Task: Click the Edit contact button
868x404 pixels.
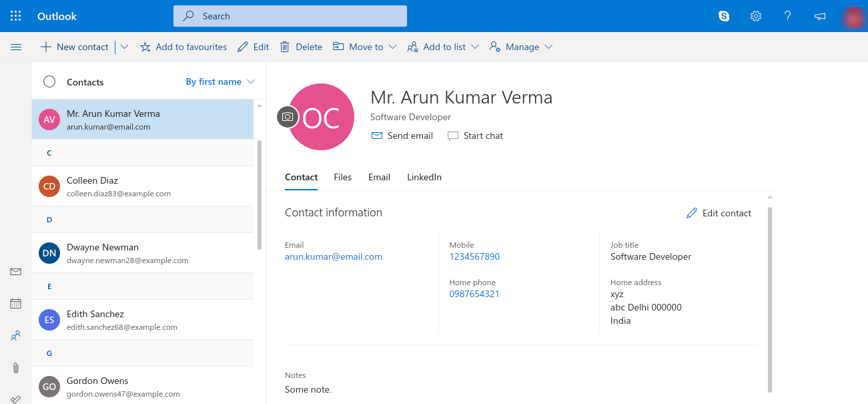Action: (719, 213)
